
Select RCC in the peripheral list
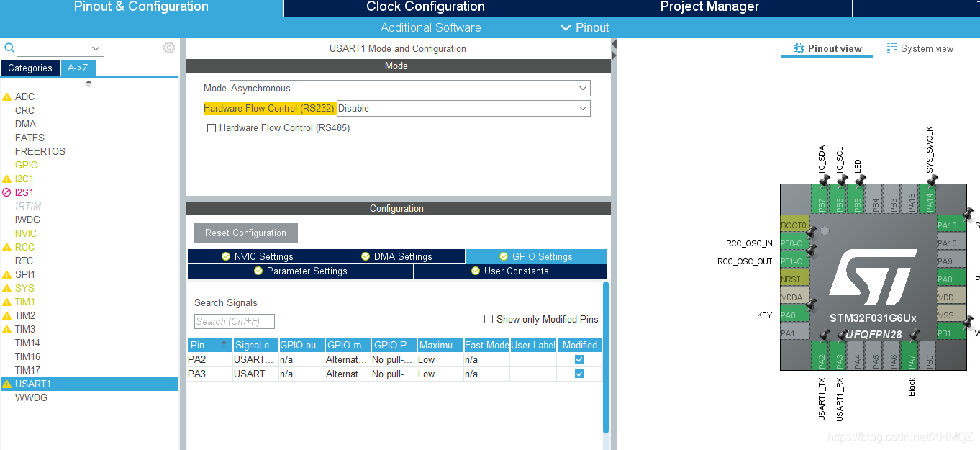point(24,247)
